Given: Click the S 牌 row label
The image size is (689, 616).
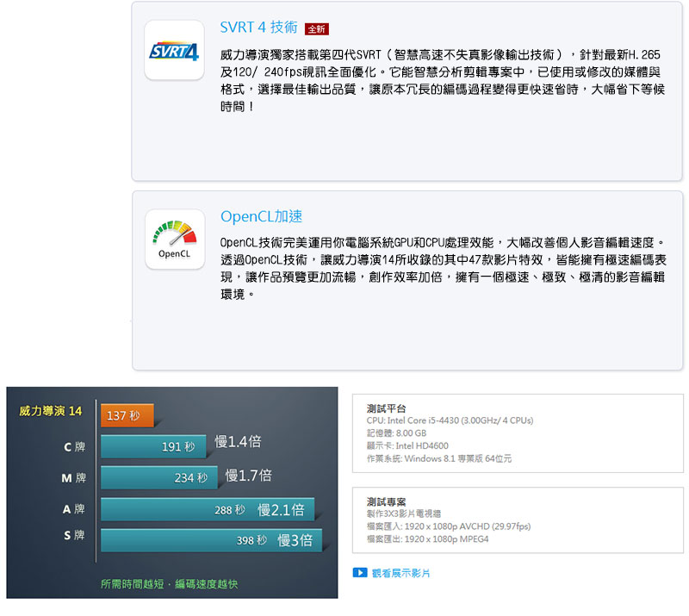Looking at the screenshot, I should [x=74, y=535].
